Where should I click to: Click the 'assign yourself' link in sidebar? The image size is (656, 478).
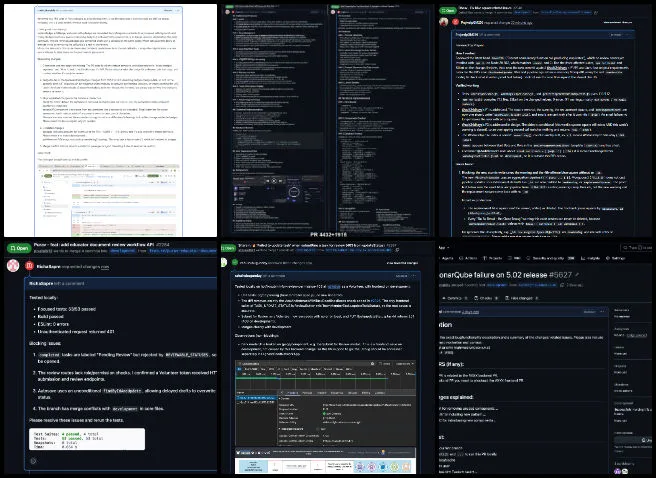click(x=636, y=335)
